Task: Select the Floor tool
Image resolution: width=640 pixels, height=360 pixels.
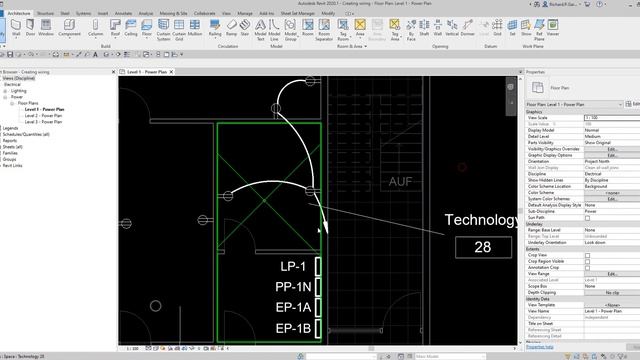Action: pyautogui.click(x=147, y=28)
